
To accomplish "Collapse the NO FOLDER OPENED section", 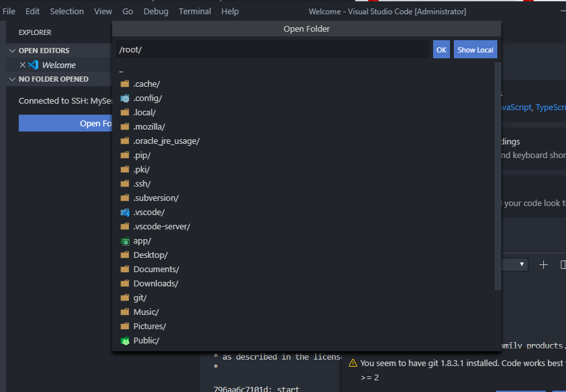I will point(12,79).
